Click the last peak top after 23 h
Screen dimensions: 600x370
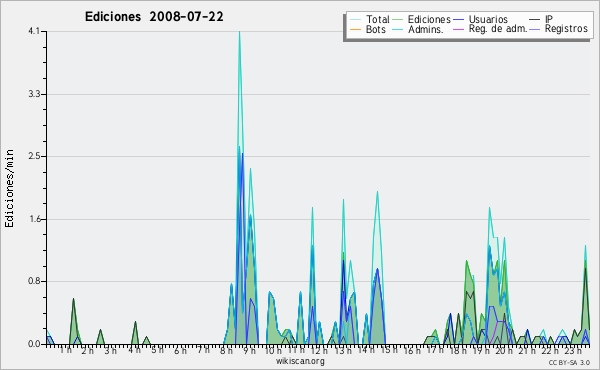point(585,246)
